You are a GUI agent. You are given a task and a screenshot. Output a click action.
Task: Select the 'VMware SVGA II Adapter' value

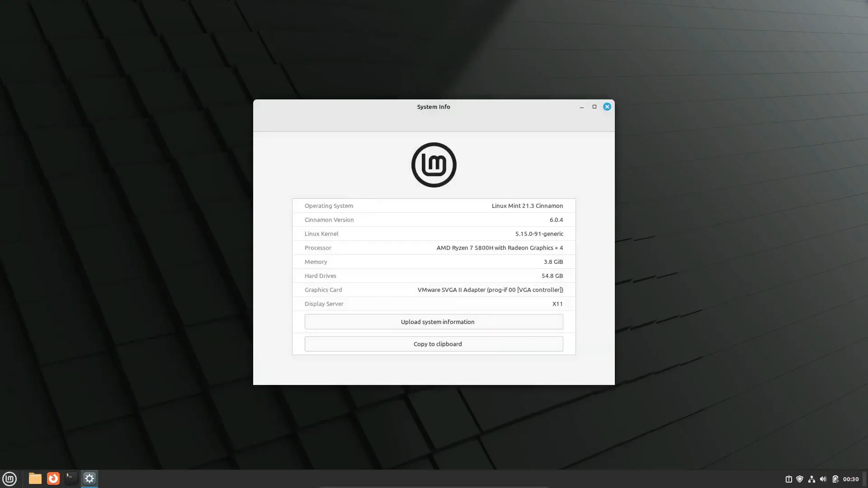coord(491,290)
